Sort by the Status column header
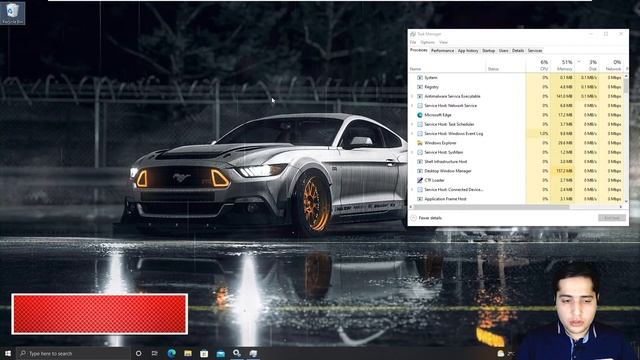 pos(506,65)
